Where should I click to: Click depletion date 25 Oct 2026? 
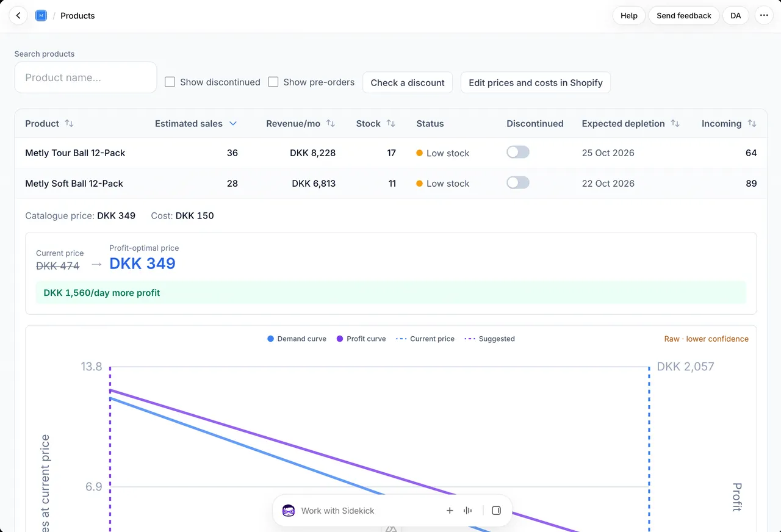pos(608,153)
